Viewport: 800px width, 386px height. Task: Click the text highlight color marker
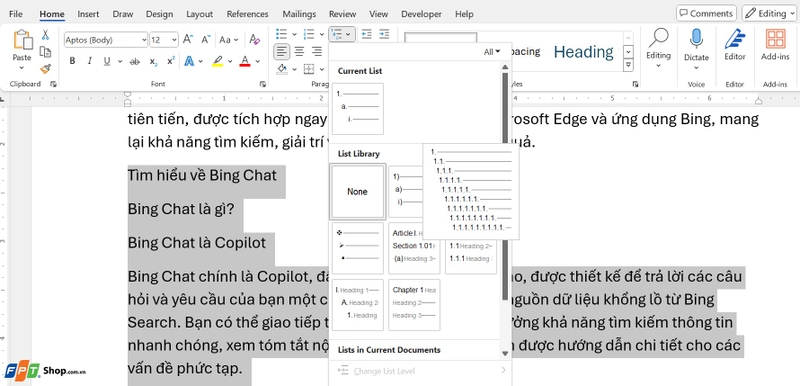(x=218, y=61)
